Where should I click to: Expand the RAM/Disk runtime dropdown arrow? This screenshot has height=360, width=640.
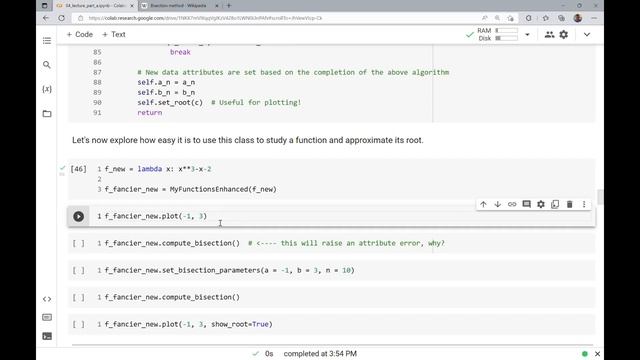click(x=527, y=35)
